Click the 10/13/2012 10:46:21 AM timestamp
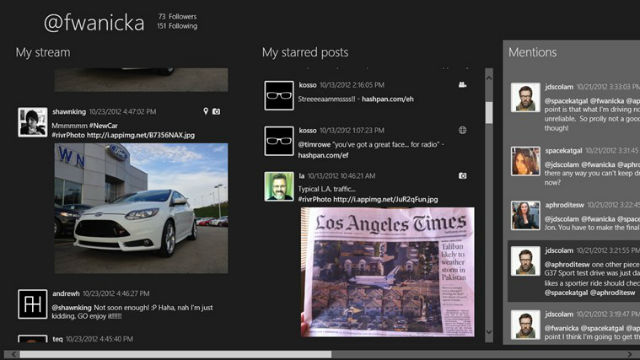Viewport: 640px width, 360px height. pyautogui.click(x=341, y=176)
